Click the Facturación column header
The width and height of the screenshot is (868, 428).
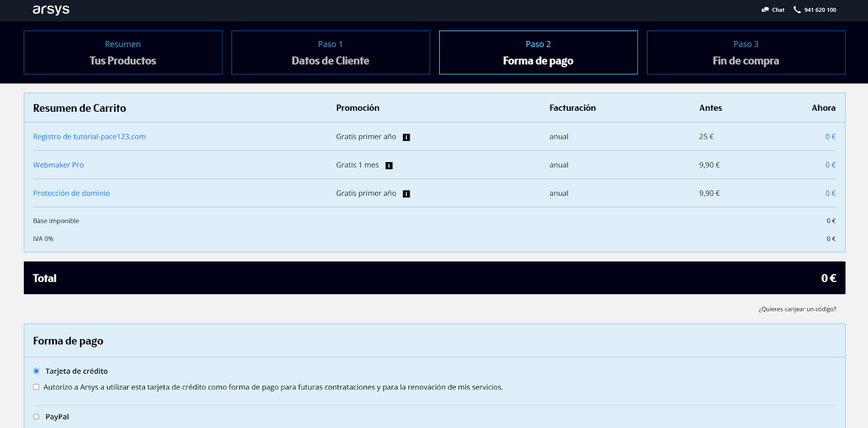(x=572, y=108)
